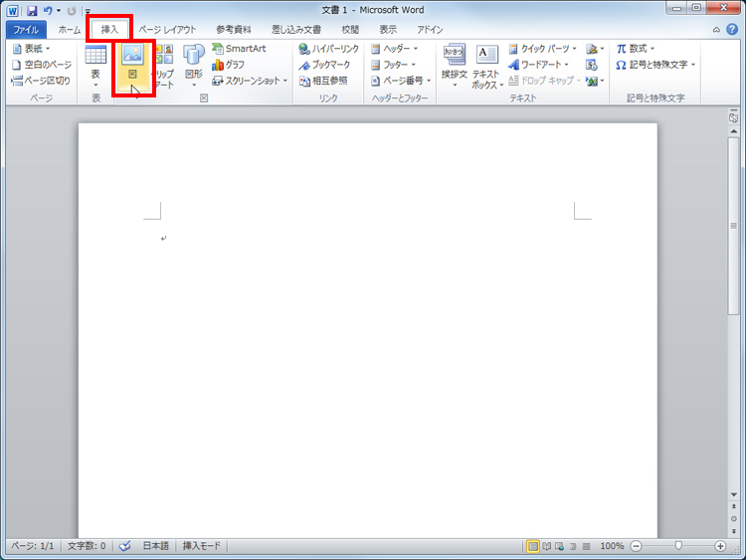Switch to the ホーム tab
Viewport: 746px width, 560px height.
(x=70, y=30)
